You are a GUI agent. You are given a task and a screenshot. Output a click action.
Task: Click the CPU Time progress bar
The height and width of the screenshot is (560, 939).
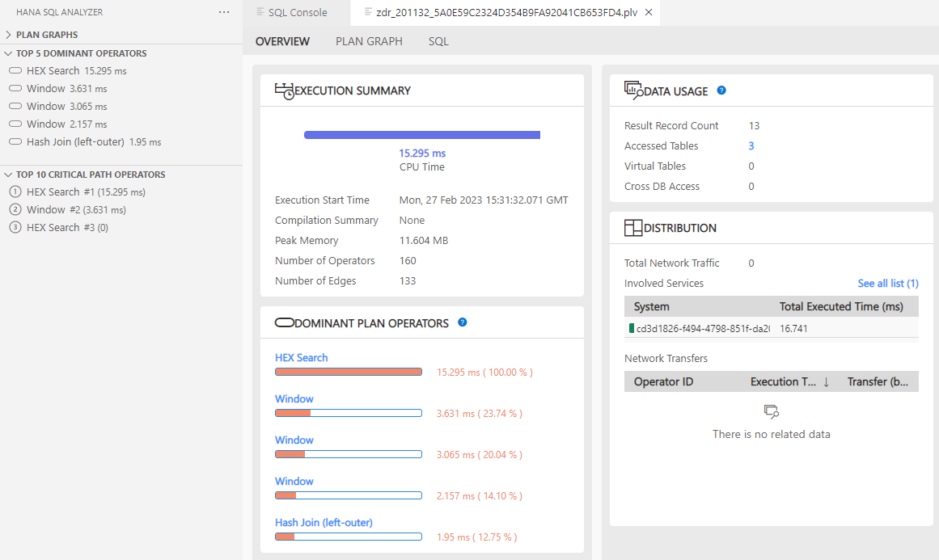pyautogui.click(x=421, y=134)
